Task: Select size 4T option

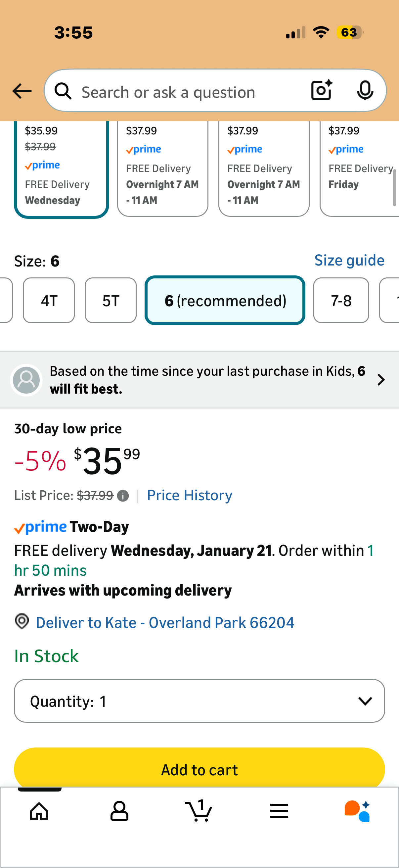Action: [49, 301]
